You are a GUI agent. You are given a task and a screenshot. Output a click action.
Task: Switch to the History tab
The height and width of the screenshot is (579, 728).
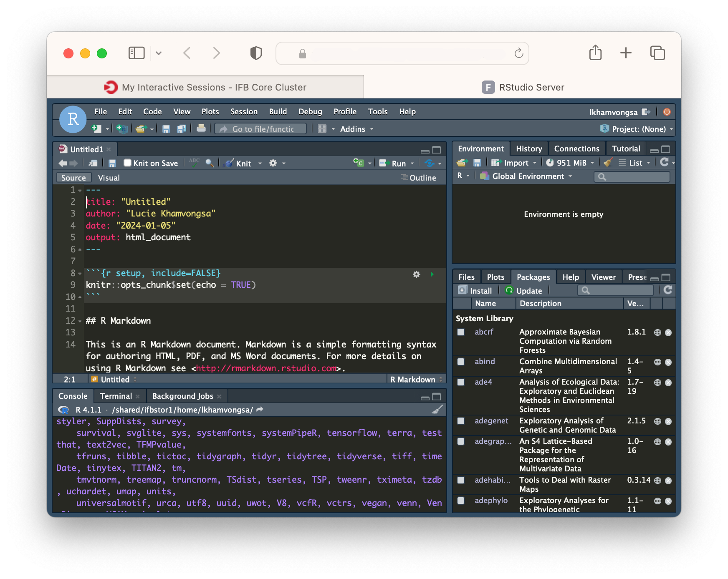click(529, 149)
